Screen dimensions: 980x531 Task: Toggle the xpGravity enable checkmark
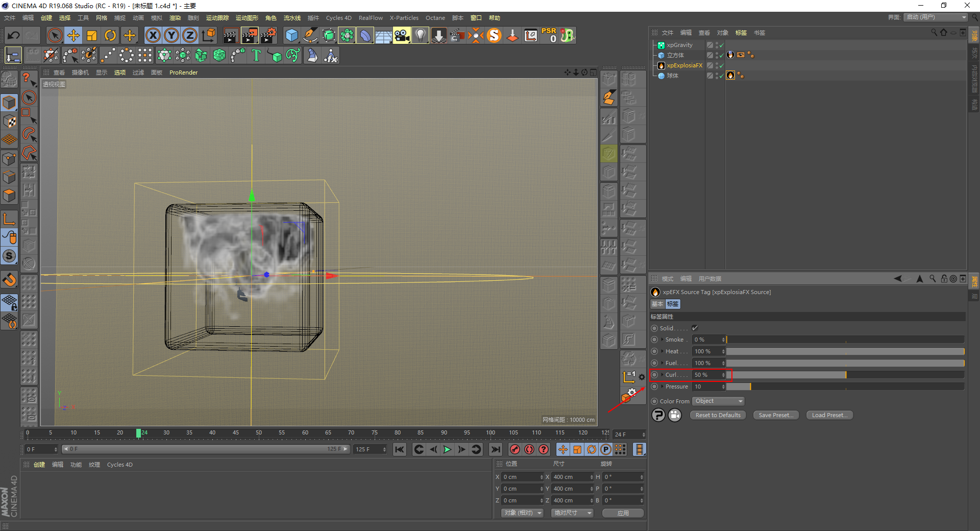722,45
